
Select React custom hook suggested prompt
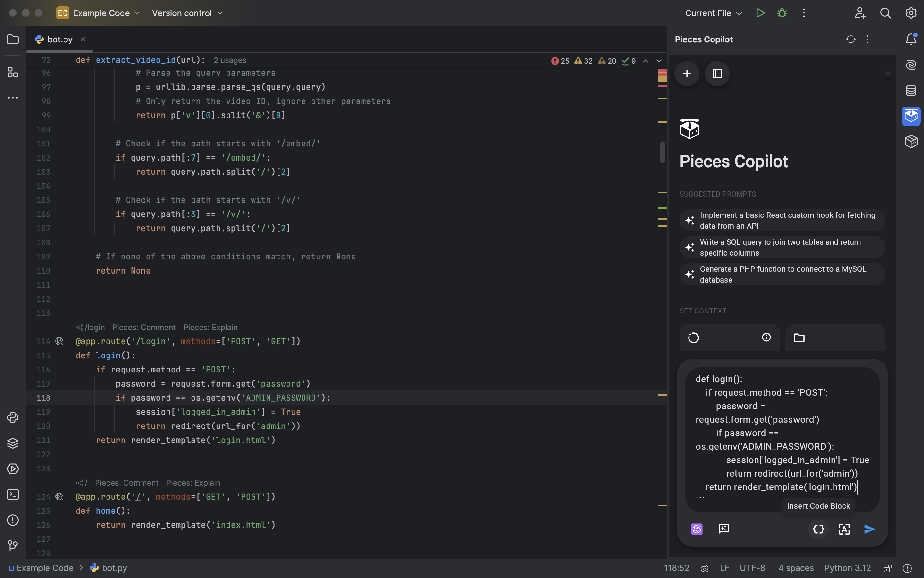[782, 220]
